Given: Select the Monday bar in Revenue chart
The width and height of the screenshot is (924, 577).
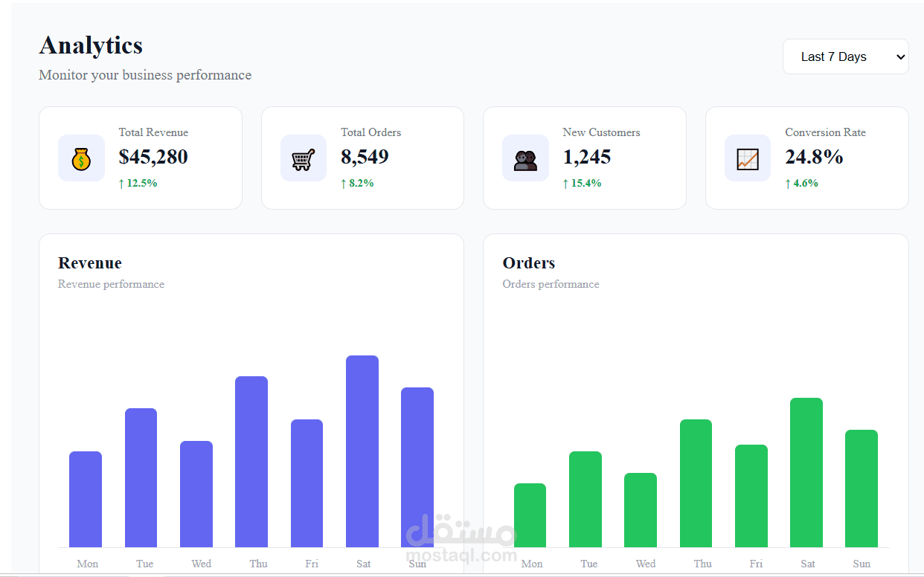Looking at the screenshot, I should click(x=86, y=500).
